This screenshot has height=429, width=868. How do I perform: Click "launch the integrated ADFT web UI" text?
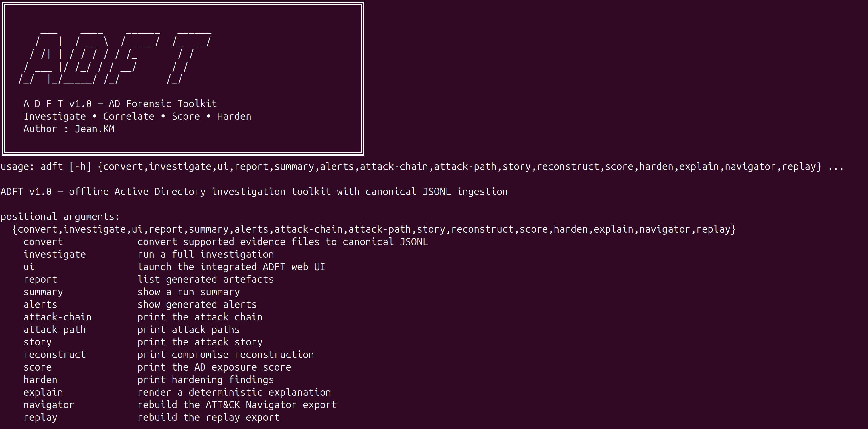pos(231,267)
